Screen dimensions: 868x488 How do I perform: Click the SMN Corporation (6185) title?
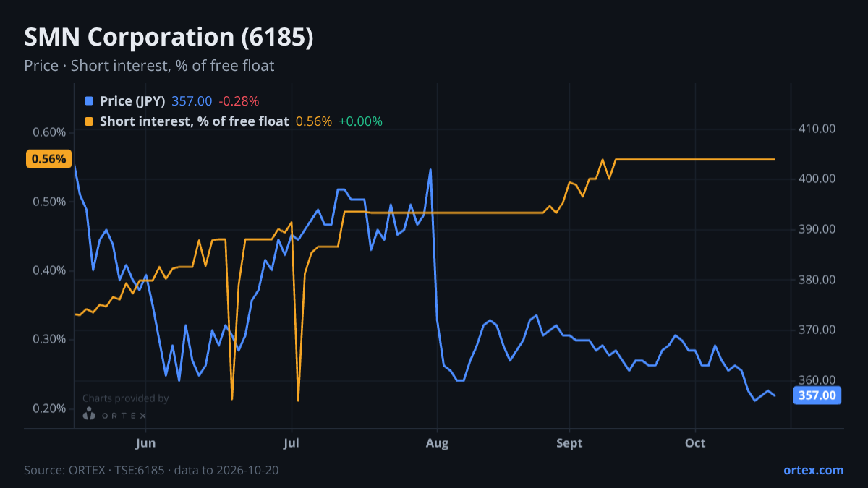tap(169, 38)
